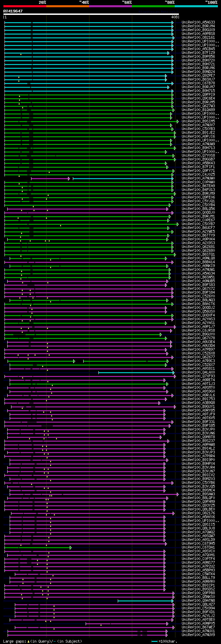Click hit UniRef100_Q9FY71
221x644 pixels.
pos(198,171)
